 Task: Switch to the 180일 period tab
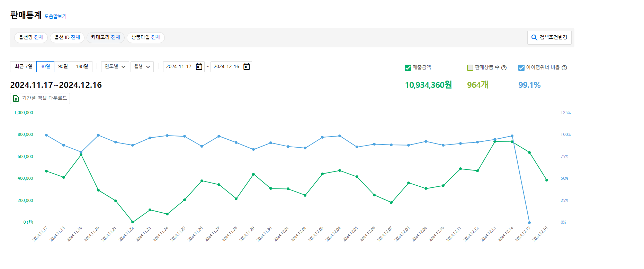coord(82,66)
